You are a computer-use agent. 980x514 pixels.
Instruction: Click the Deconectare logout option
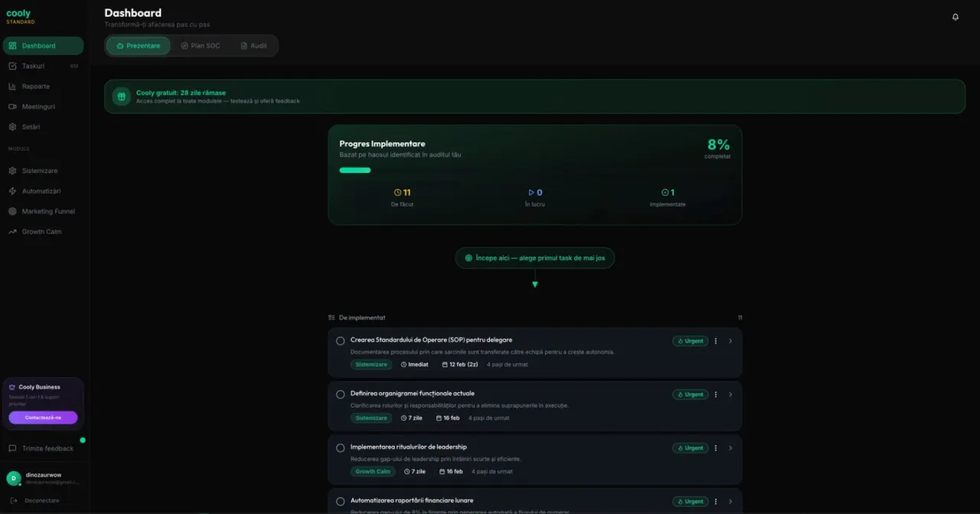tap(41, 501)
